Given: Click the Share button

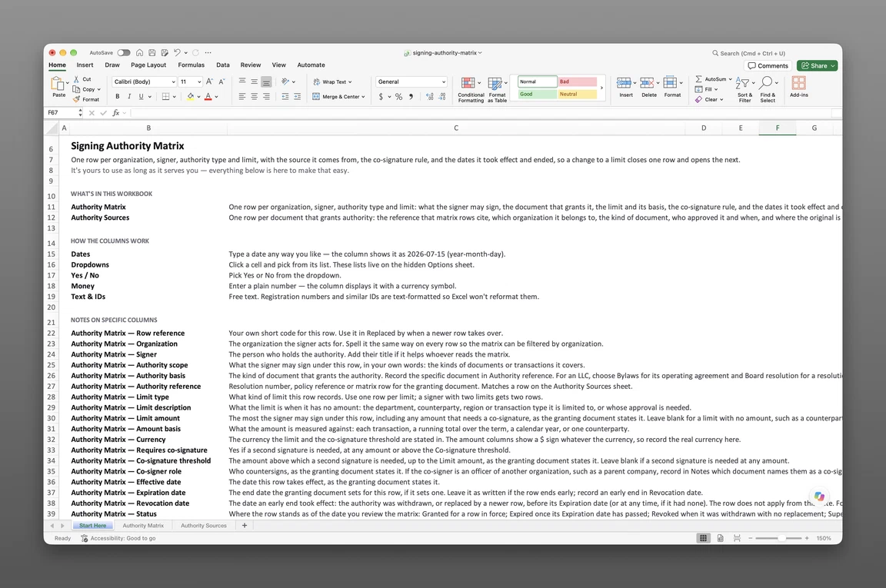Looking at the screenshot, I should click(817, 65).
